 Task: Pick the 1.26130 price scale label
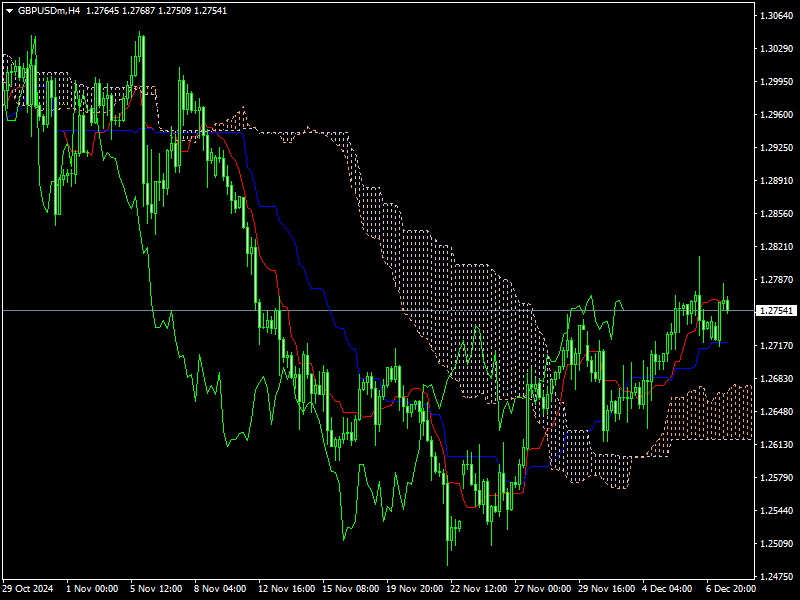pyautogui.click(x=777, y=445)
